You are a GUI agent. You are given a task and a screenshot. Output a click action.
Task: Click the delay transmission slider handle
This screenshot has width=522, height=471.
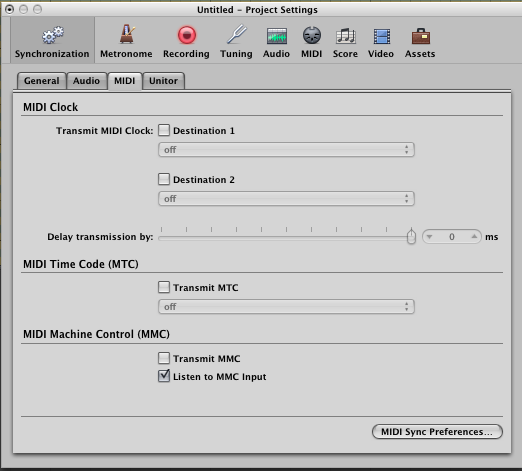coord(411,236)
